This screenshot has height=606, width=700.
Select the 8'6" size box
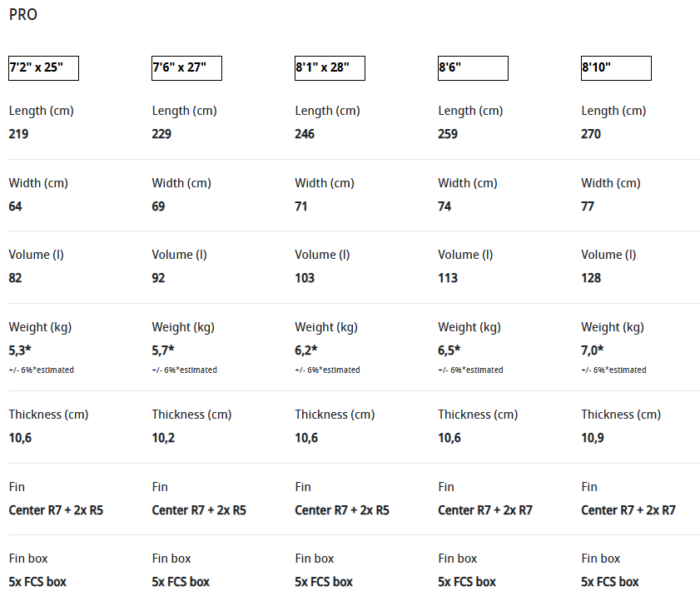[473, 68]
